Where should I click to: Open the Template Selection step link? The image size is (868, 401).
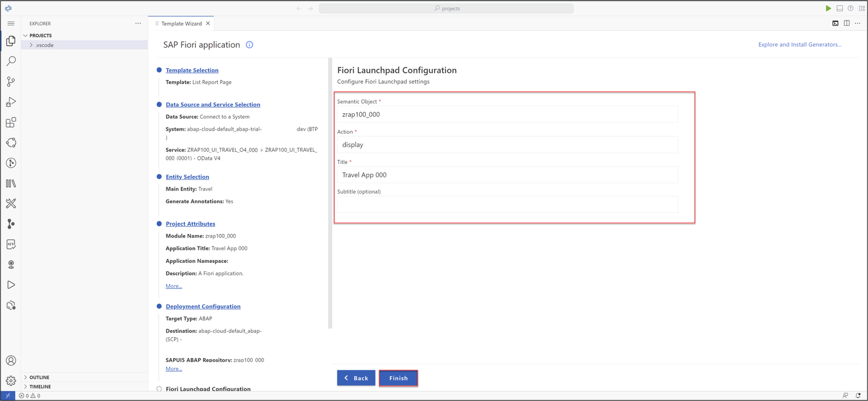pyautogui.click(x=192, y=71)
